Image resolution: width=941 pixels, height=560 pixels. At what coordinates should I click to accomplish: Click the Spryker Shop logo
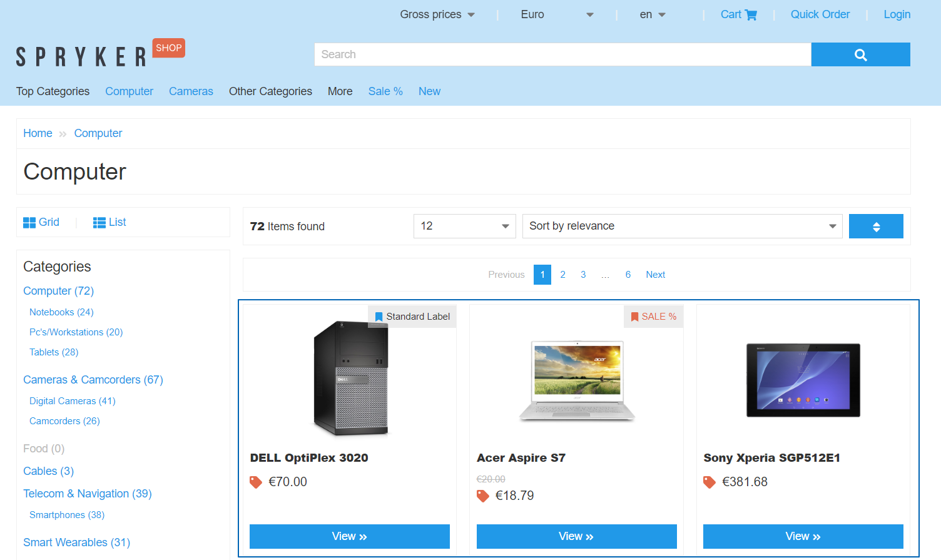tap(100, 53)
